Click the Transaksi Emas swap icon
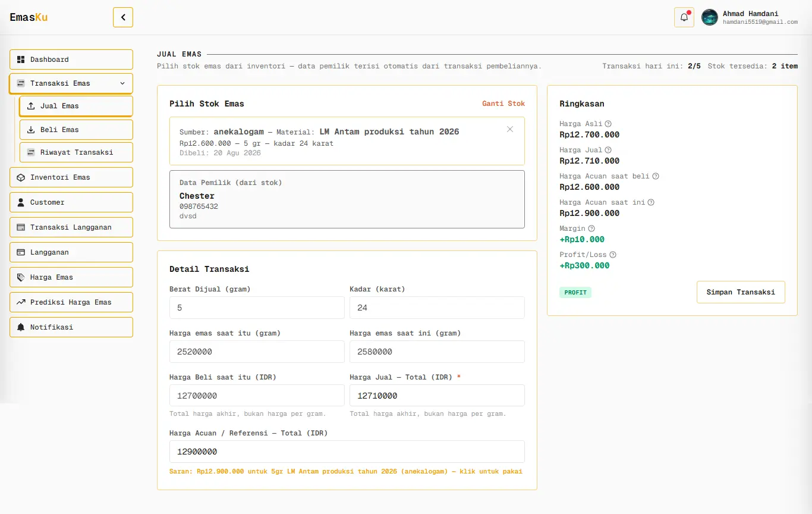The width and height of the screenshot is (812, 514). tap(21, 83)
